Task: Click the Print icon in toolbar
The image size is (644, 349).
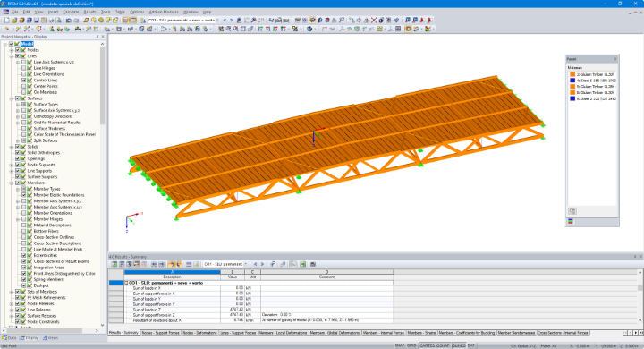Action: [51, 21]
